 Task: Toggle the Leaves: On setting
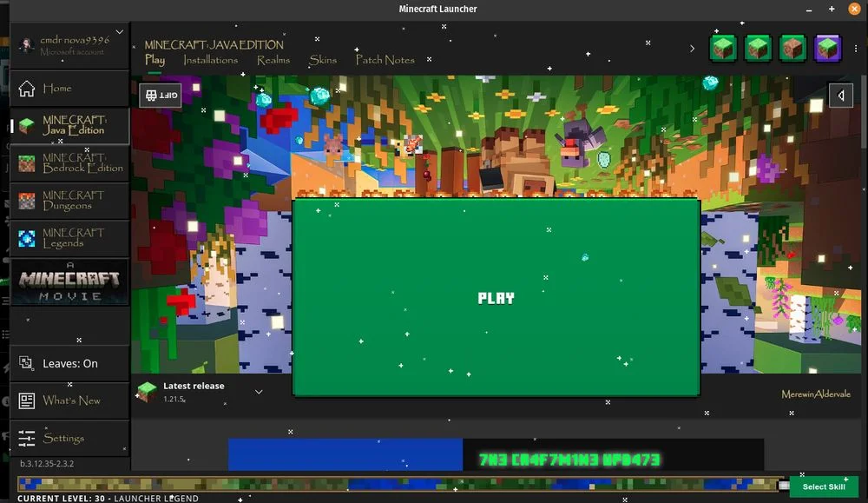point(69,363)
